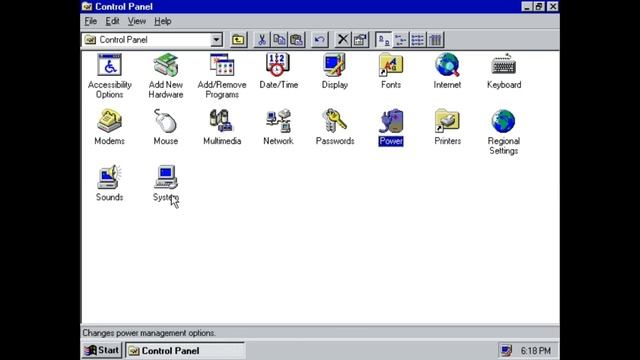
Task: Click the Delete X toolbar button
Action: coord(343,40)
